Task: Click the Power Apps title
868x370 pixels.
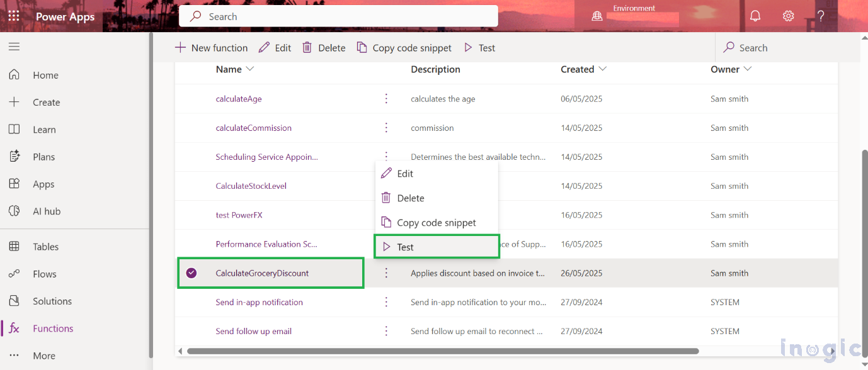Action: [x=65, y=16]
